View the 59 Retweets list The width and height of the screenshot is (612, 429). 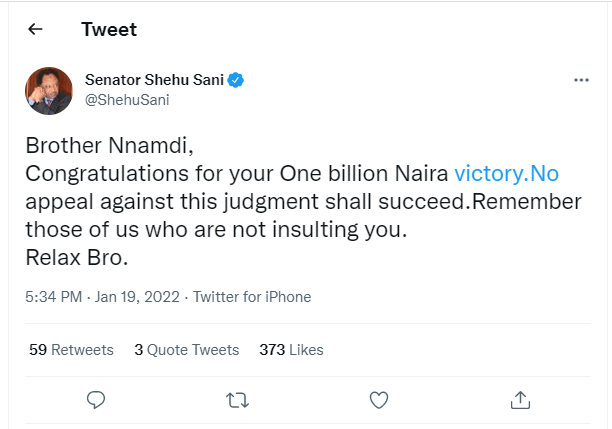pos(71,350)
